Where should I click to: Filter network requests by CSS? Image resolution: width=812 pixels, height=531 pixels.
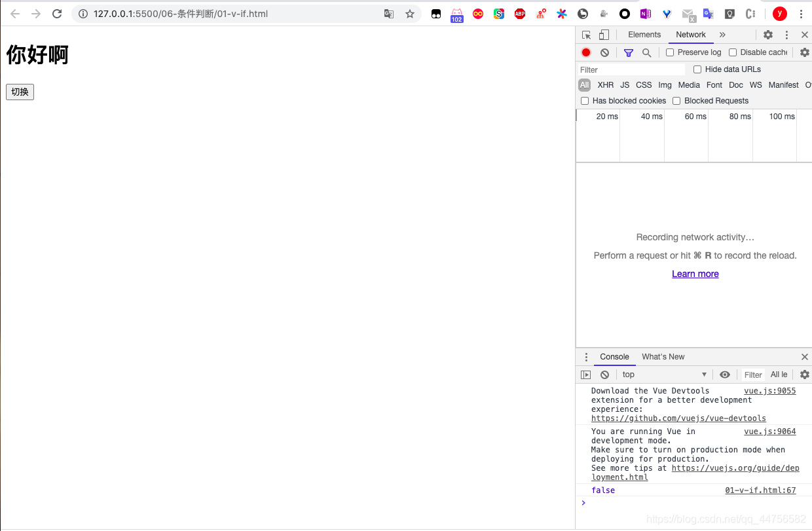[x=644, y=85]
